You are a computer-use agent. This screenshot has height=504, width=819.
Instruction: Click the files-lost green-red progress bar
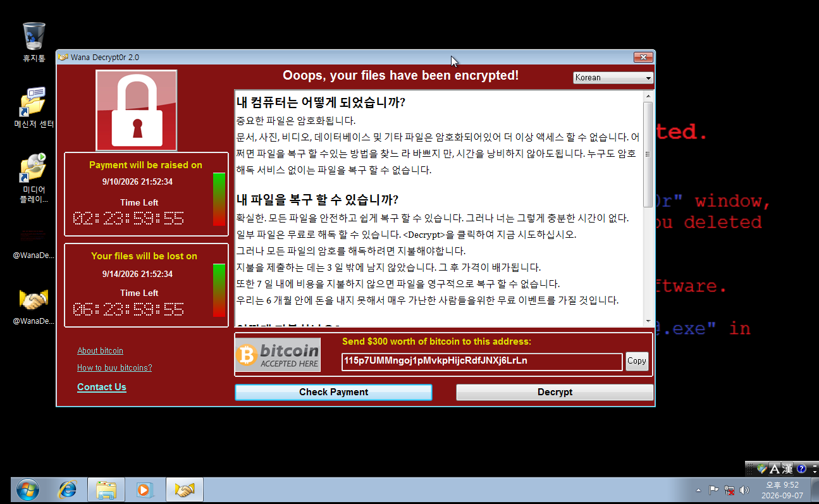point(219,290)
